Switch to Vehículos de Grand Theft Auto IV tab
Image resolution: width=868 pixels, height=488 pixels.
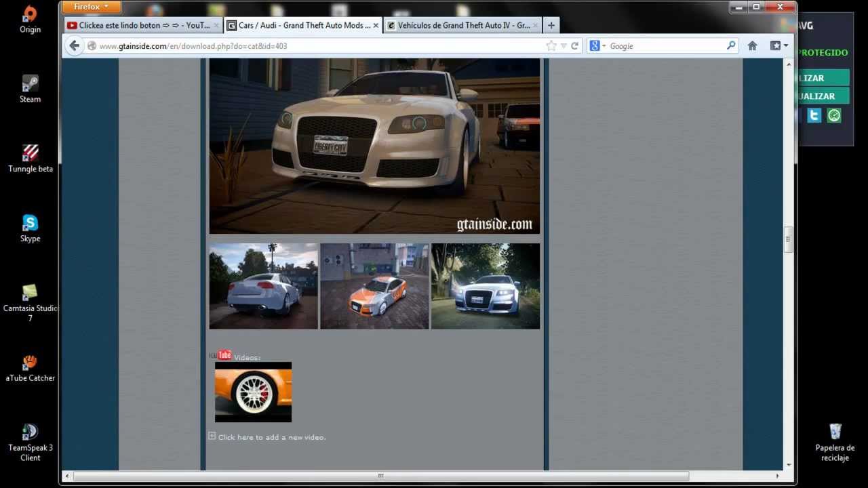[462, 25]
